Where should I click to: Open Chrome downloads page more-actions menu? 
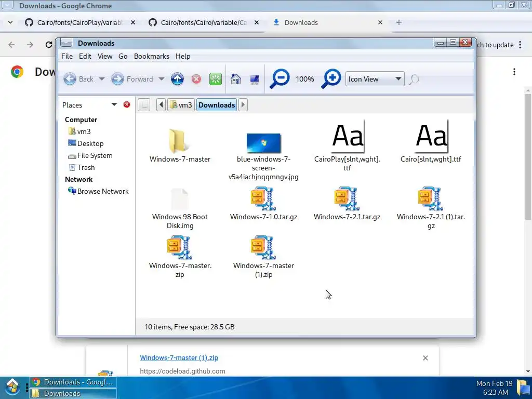tap(514, 72)
